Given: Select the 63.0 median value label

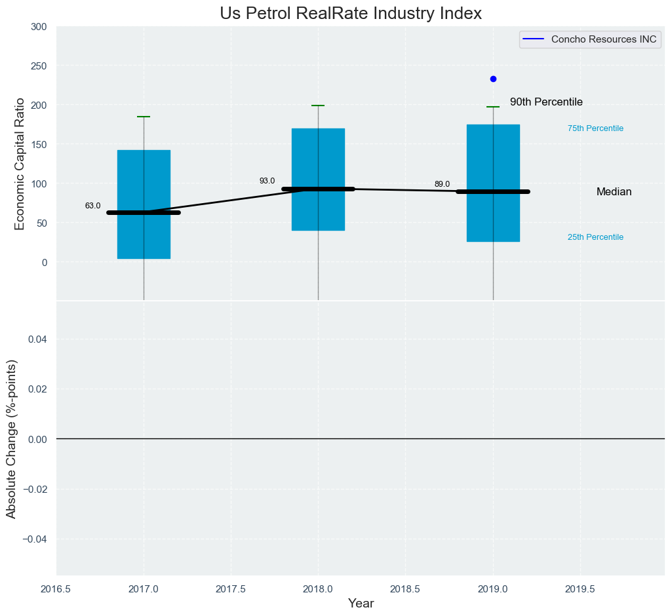Looking at the screenshot, I should (92, 206).
